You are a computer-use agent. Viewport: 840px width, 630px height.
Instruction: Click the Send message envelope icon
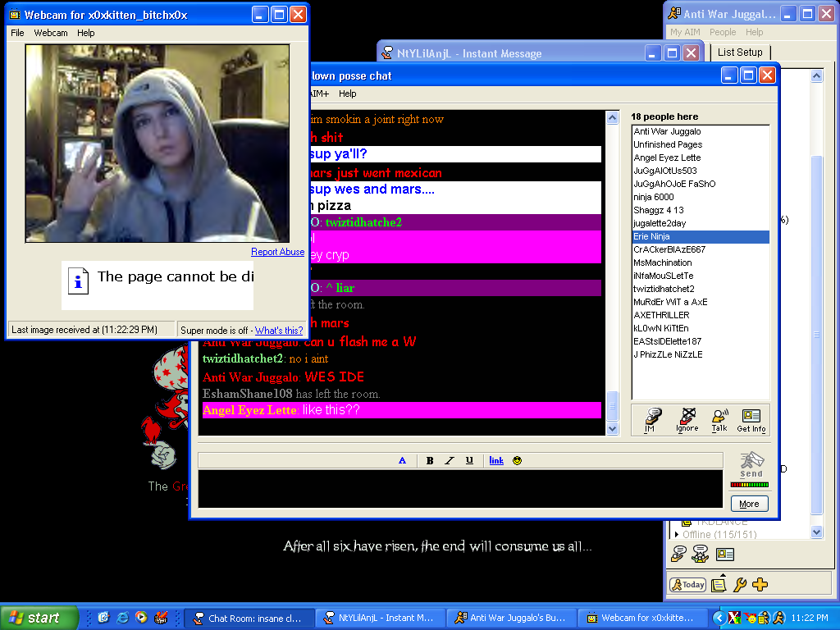(x=751, y=463)
